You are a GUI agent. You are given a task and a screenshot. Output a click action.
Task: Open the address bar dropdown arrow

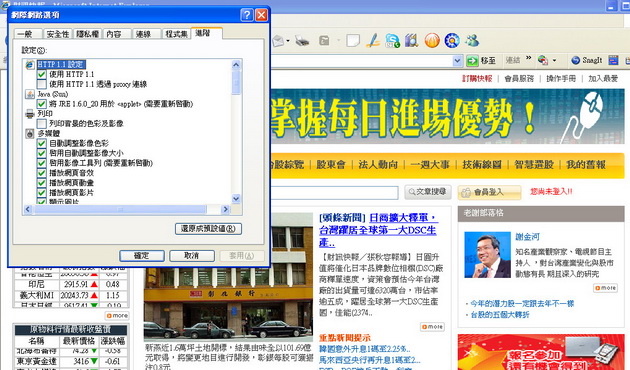pos(457,61)
